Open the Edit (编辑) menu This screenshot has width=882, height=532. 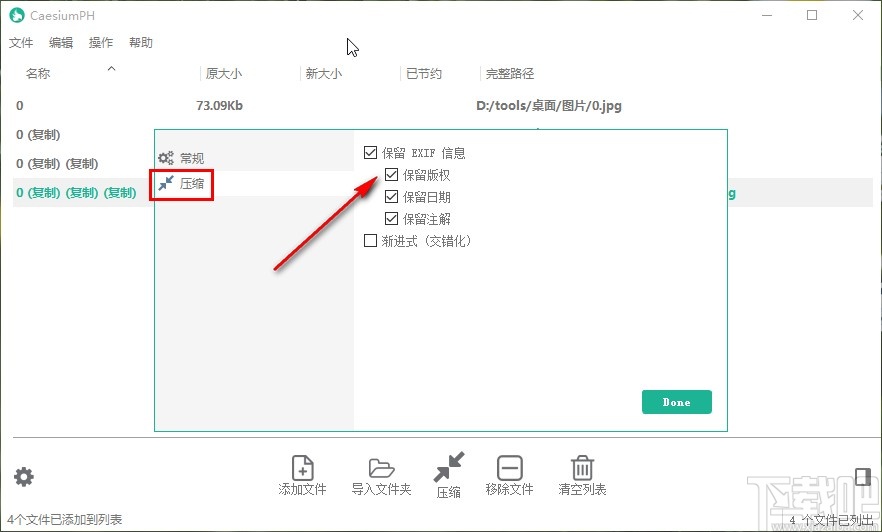pyautogui.click(x=61, y=43)
